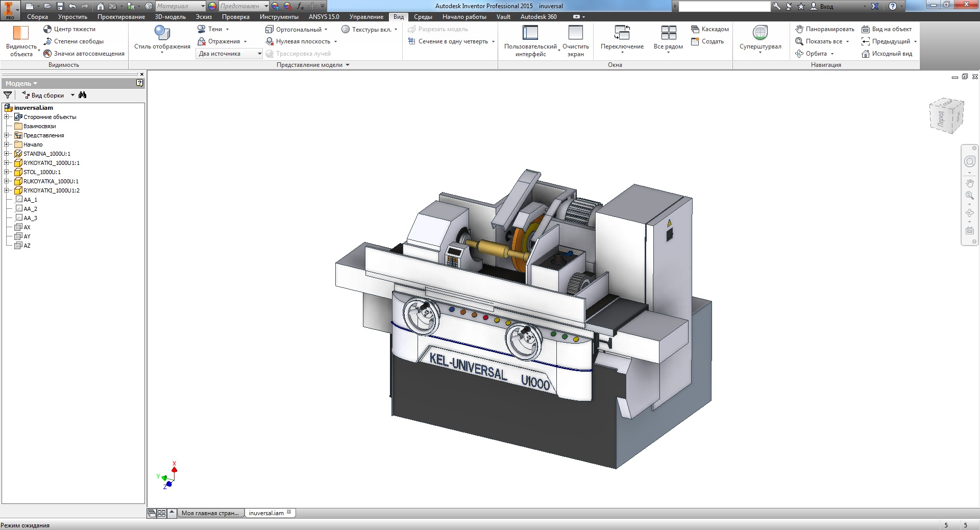Viewport: 980px width, 530px height.
Task: Click the Пользовательский интерфейс button
Action: point(531,41)
